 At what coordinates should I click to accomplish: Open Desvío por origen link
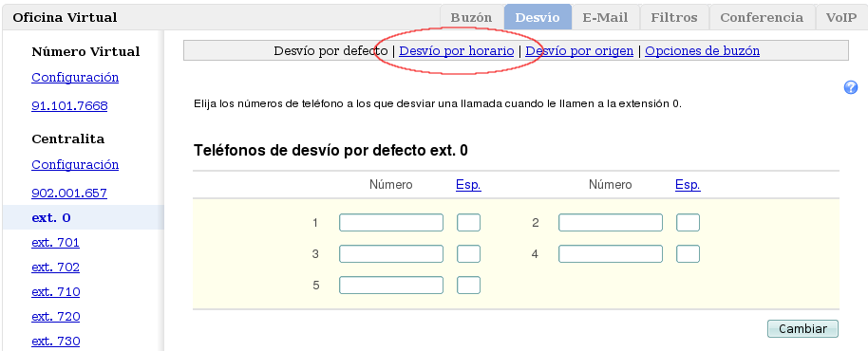click(579, 51)
